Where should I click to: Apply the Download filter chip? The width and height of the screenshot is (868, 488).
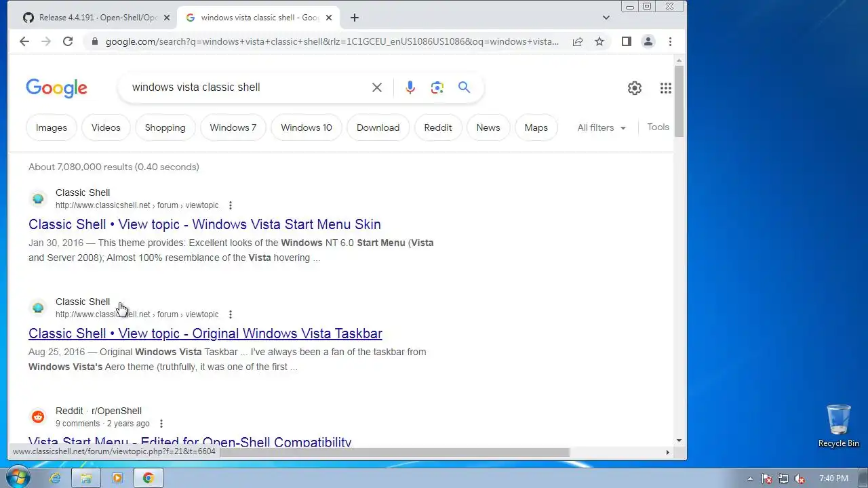click(378, 127)
